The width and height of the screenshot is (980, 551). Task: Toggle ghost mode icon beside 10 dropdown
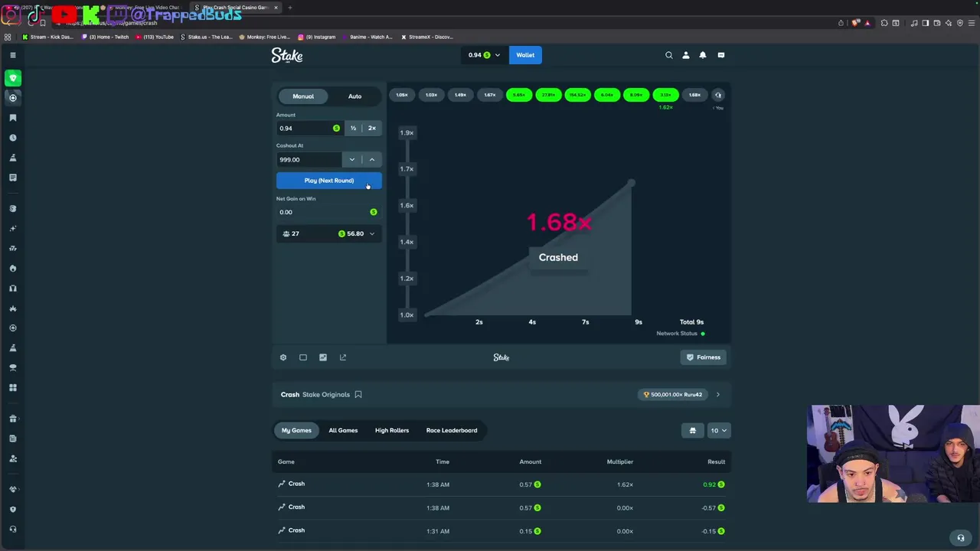tap(693, 430)
